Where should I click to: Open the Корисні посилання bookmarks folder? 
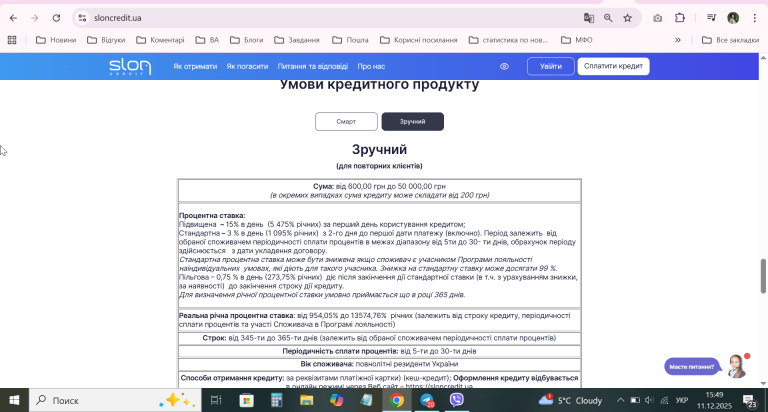(419, 40)
